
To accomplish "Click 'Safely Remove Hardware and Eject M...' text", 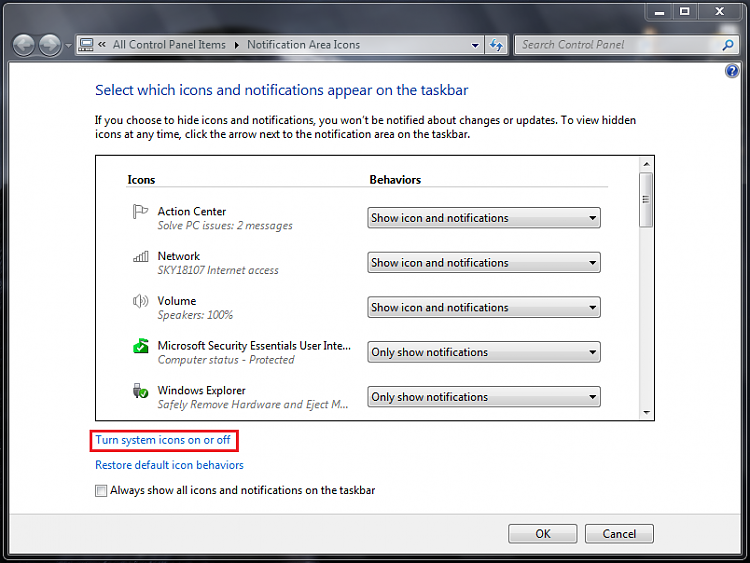I will click(x=253, y=405).
